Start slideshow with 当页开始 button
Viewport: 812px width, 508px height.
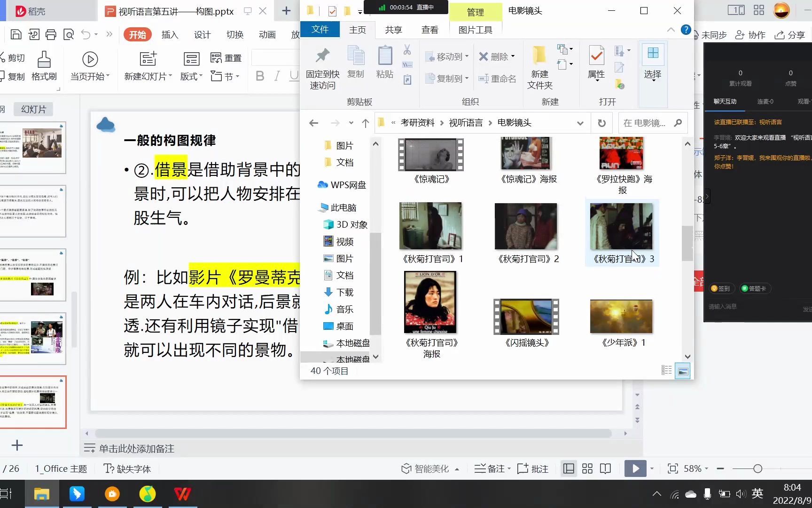(89, 66)
